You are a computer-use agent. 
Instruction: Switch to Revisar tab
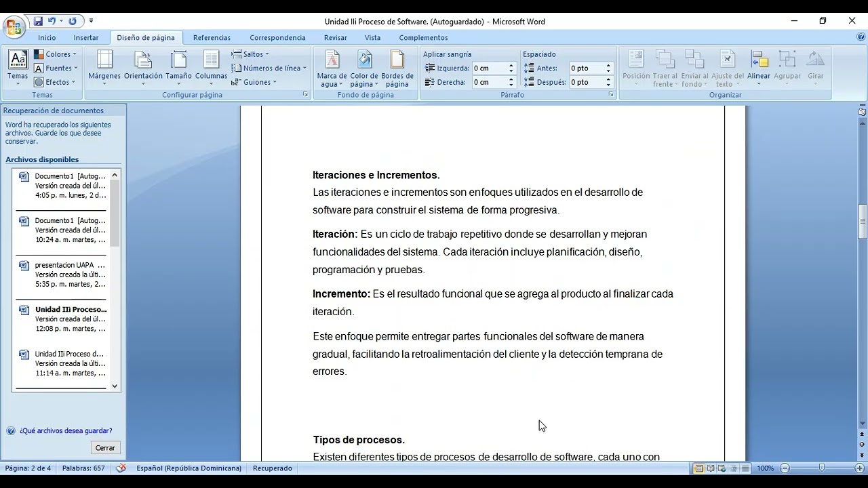pos(336,38)
